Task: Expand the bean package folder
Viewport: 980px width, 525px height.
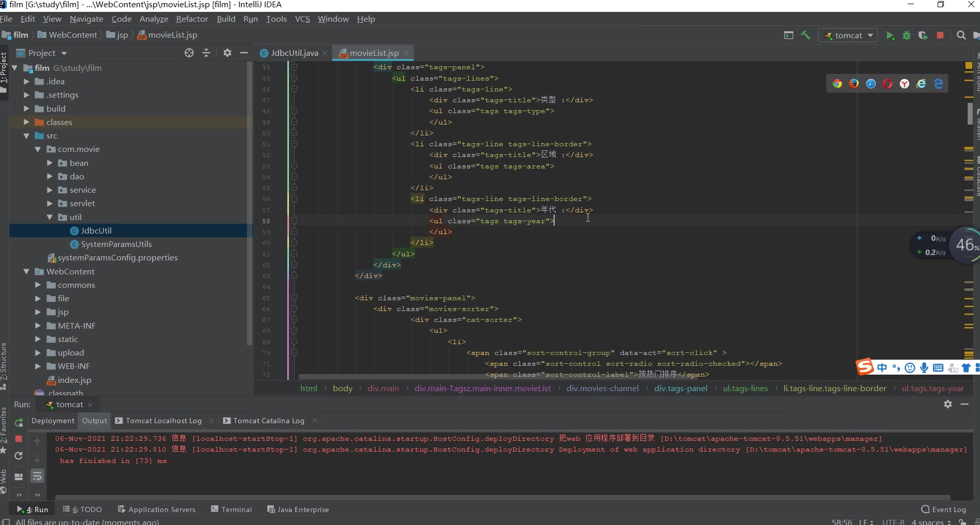Action: pos(50,163)
